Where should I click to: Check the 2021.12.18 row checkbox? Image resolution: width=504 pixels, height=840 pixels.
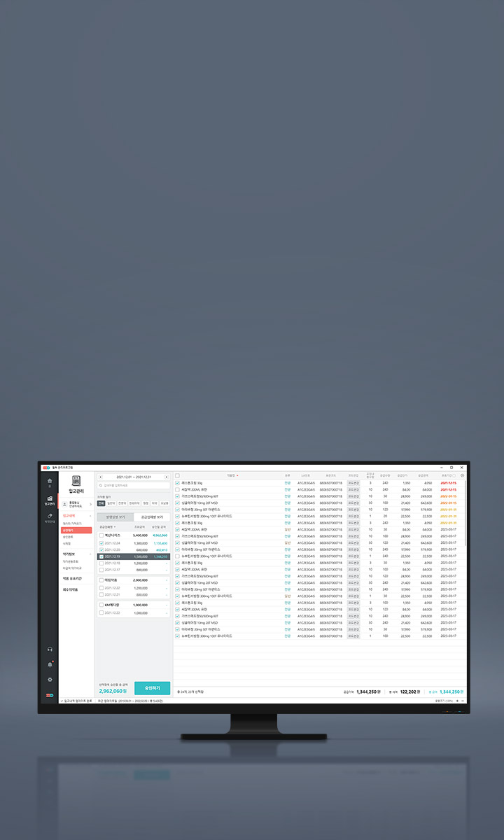tap(101, 563)
